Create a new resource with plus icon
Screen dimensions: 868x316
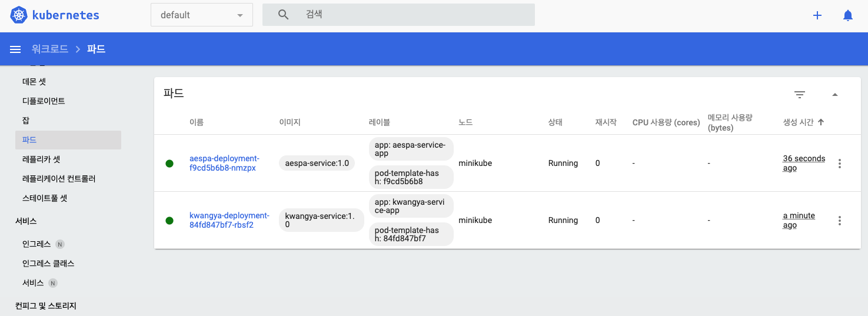coord(817,16)
